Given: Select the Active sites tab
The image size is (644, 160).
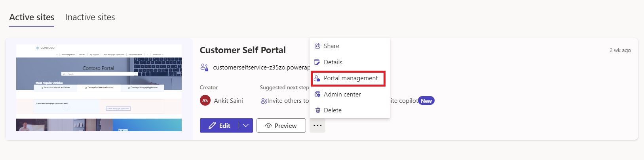Looking at the screenshot, I should (32, 17).
